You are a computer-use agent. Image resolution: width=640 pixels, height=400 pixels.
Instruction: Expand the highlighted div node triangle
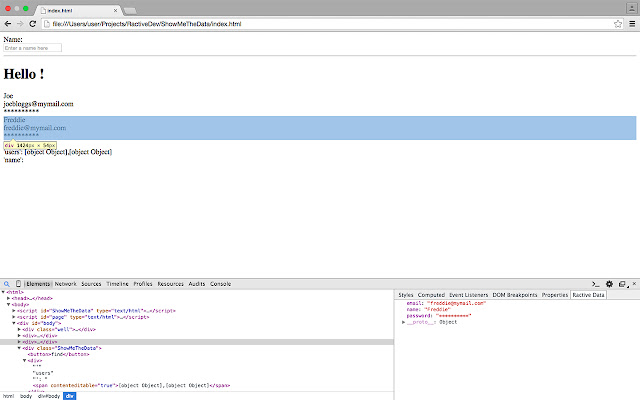coord(19,342)
